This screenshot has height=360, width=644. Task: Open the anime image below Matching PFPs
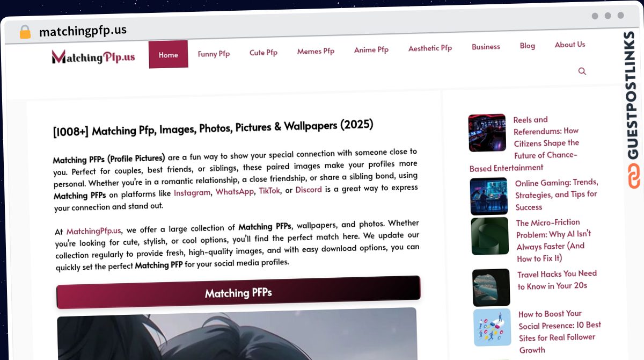(x=237, y=334)
